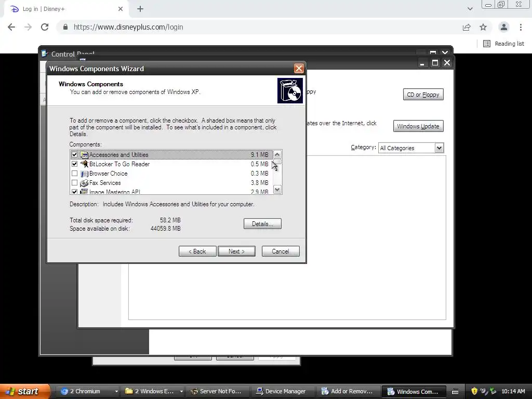
Task: Click the 3.8 MB size value
Action: tap(260, 183)
